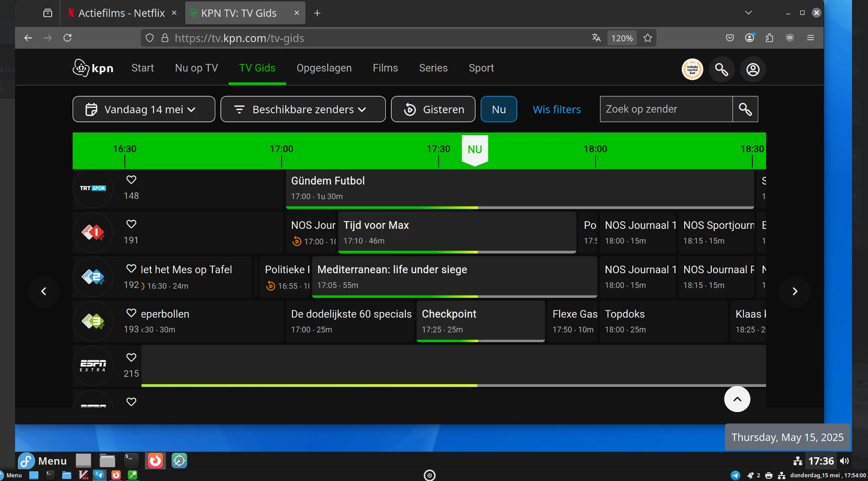Screen dimensions: 868x481
Task: Open the Firefox extensions puzzle icon
Action: coord(770,38)
